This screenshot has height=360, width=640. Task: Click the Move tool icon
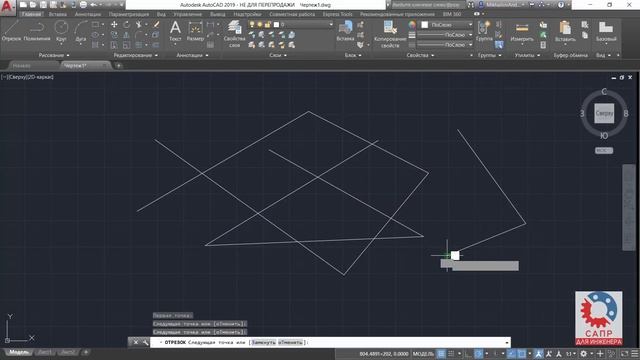coord(114,25)
